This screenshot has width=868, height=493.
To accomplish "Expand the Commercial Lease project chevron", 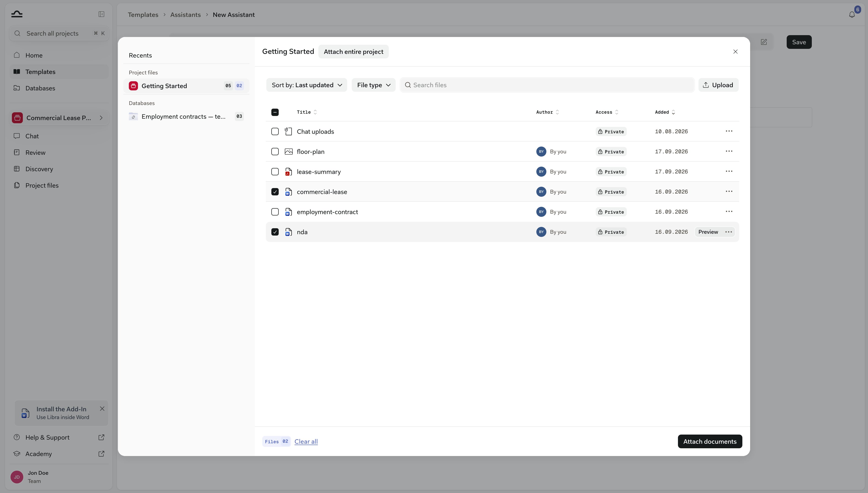I will pyautogui.click(x=101, y=118).
